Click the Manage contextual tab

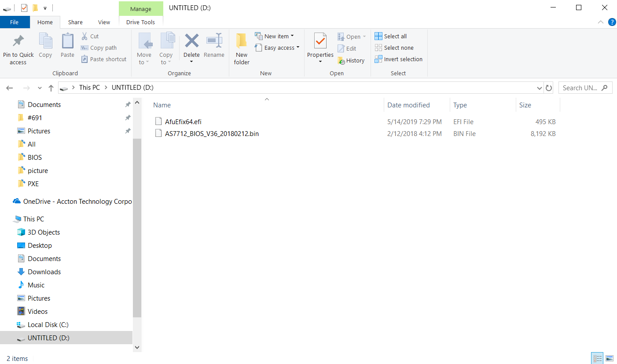click(141, 9)
